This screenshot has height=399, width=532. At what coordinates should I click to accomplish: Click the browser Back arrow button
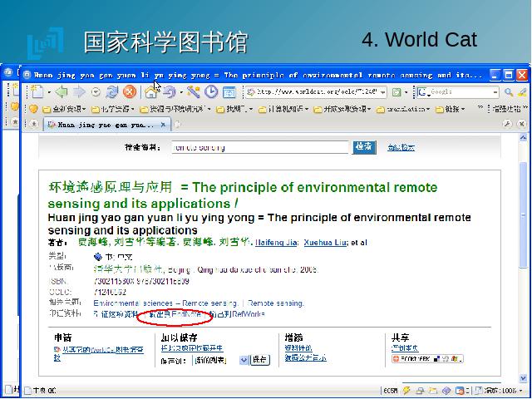pyautogui.click(x=62, y=92)
